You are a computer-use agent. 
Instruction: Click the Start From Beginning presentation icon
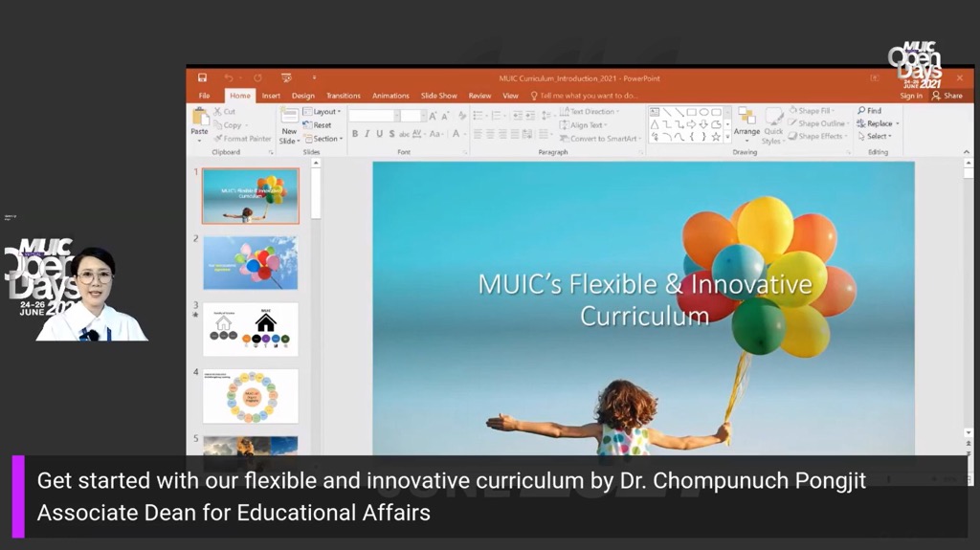pyautogui.click(x=286, y=77)
